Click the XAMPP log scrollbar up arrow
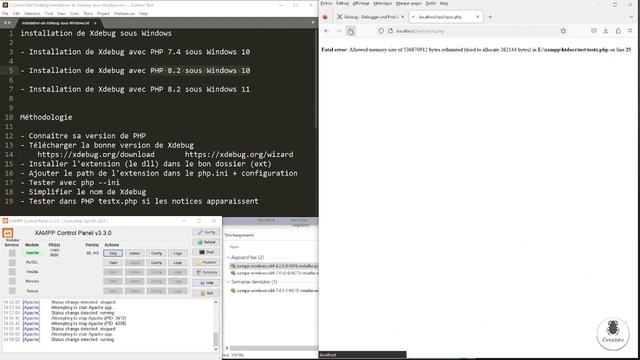 pyautogui.click(x=216, y=302)
